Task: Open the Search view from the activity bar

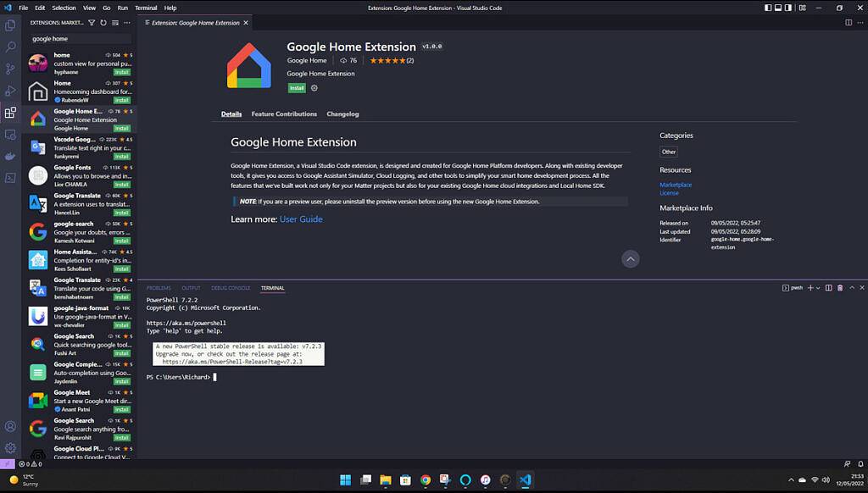Action: point(10,46)
